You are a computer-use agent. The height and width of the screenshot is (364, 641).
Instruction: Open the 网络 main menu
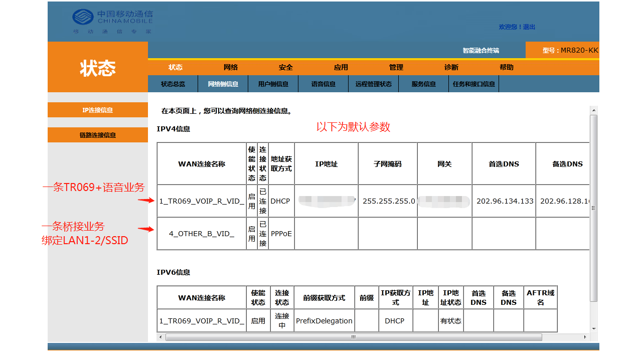pyautogui.click(x=231, y=68)
